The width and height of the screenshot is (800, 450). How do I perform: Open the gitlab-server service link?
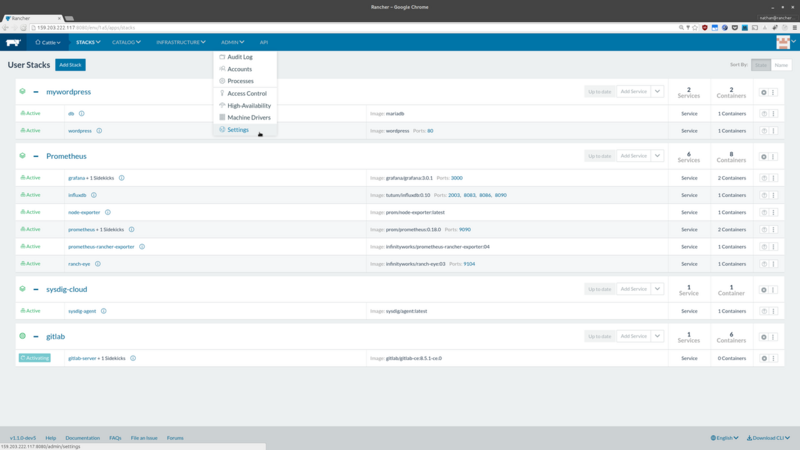(x=82, y=358)
